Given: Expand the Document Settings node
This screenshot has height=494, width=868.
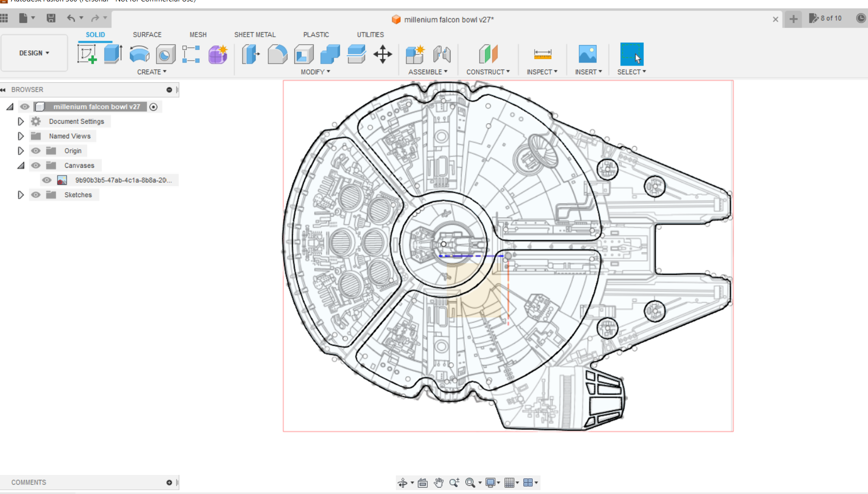Looking at the screenshot, I should pyautogui.click(x=21, y=121).
